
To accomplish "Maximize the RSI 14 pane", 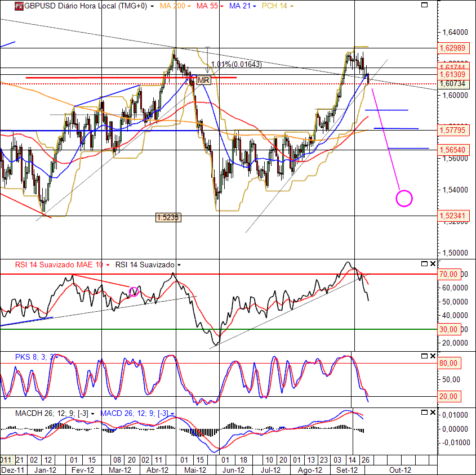I will click(424, 264).
